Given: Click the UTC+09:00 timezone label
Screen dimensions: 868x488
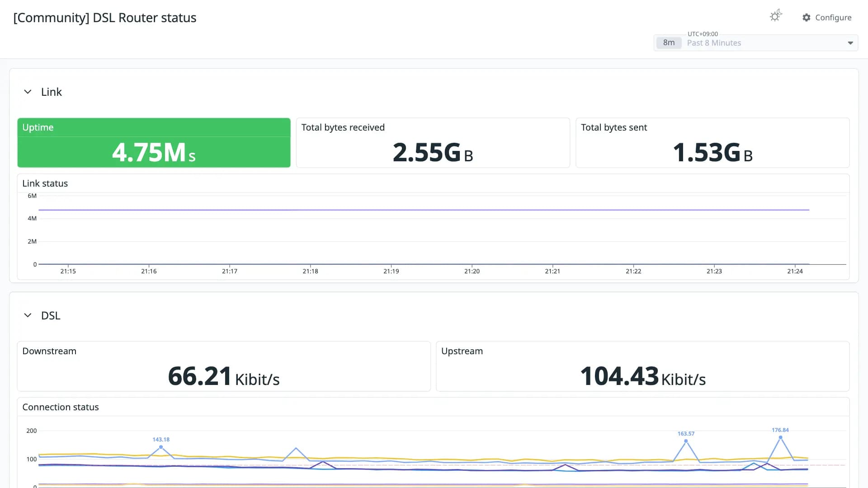Looking at the screenshot, I should point(703,34).
